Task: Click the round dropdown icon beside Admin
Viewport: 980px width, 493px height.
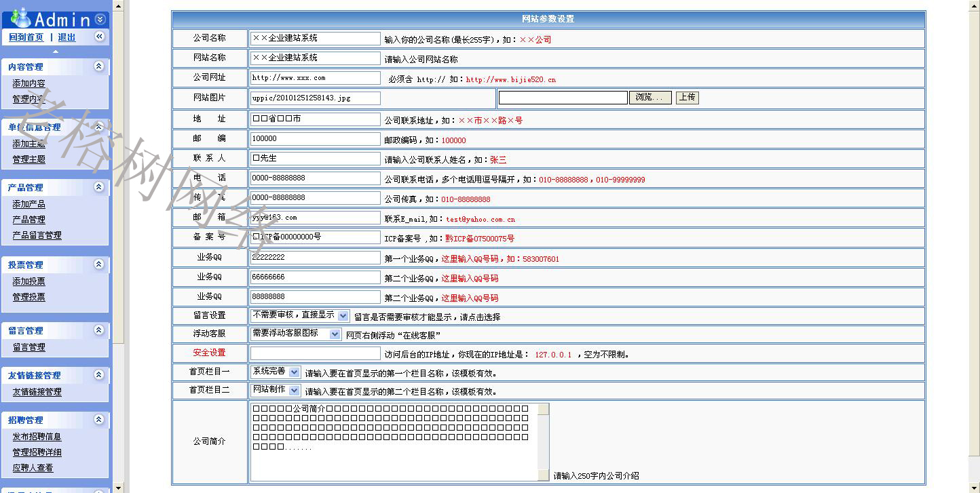Action: pyautogui.click(x=100, y=19)
